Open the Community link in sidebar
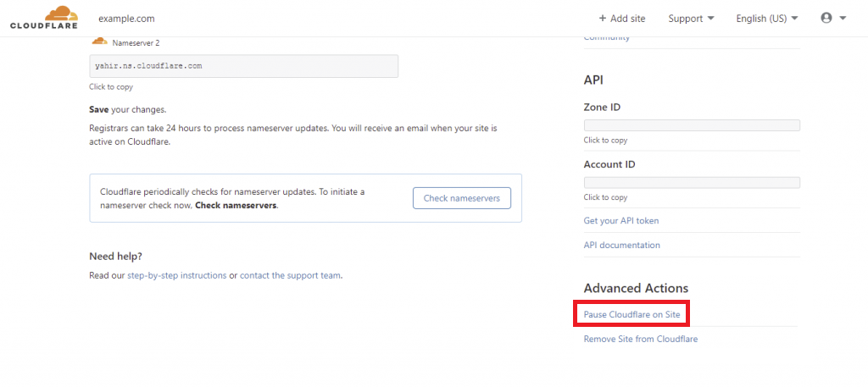The height and width of the screenshot is (387, 868). tap(606, 37)
